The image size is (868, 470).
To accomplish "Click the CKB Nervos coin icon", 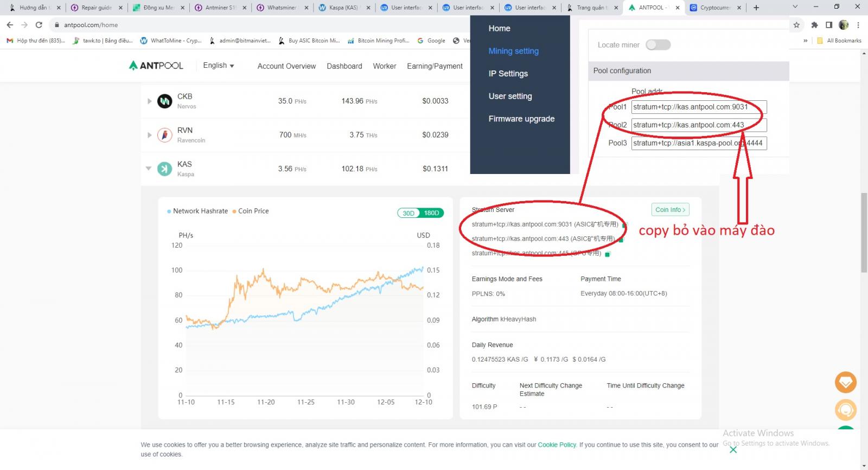I will tap(164, 101).
